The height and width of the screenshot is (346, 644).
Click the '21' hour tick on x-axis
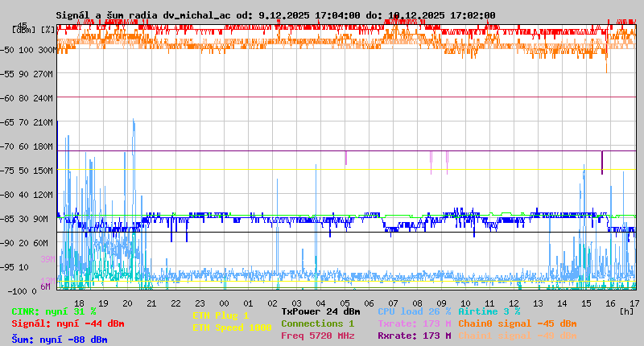(x=151, y=303)
